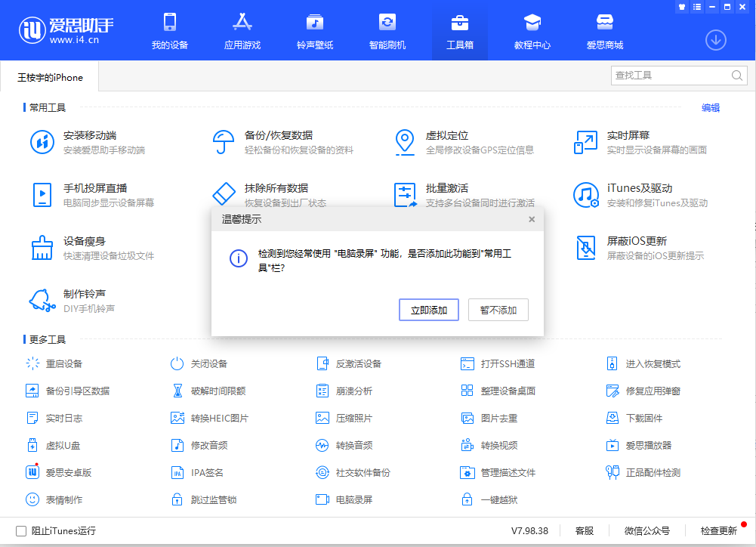Open the iTunes及驱动 music note icon
This screenshot has height=547, width=756.
point(586,195)
